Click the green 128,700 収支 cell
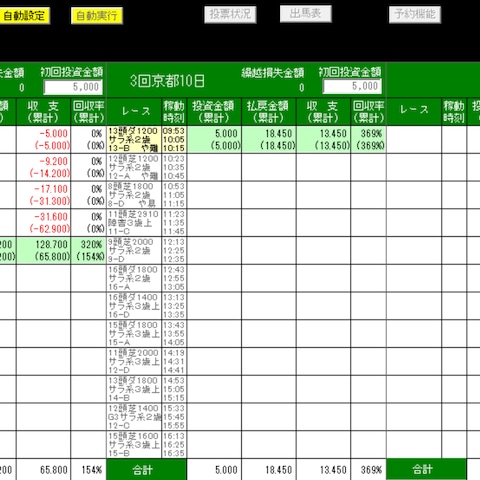This screenshot has width=480, height=480. [x=43, y=250]
